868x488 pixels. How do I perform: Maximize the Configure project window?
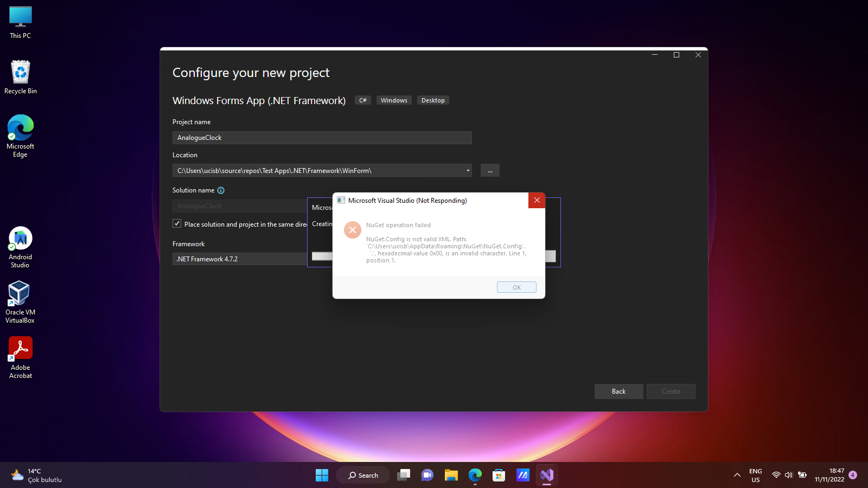point(676,55)
